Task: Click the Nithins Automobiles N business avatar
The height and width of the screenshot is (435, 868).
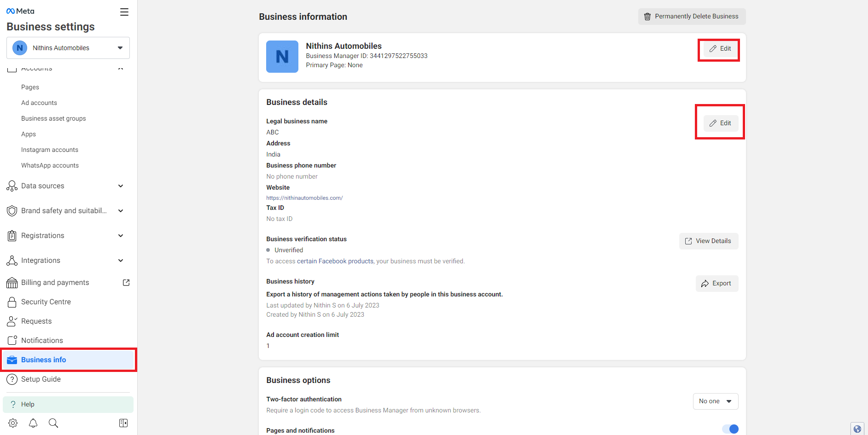Action: [282, 57]
